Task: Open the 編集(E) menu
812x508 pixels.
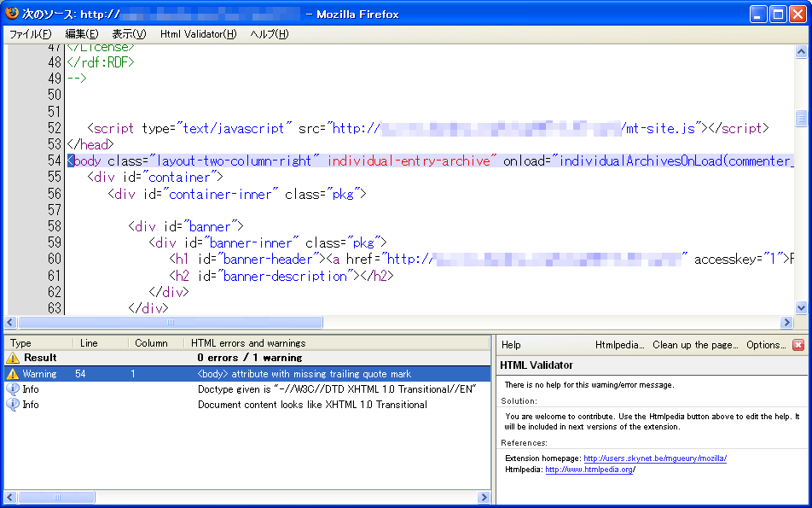Action: pyautogui.click(x=81, y=34)
